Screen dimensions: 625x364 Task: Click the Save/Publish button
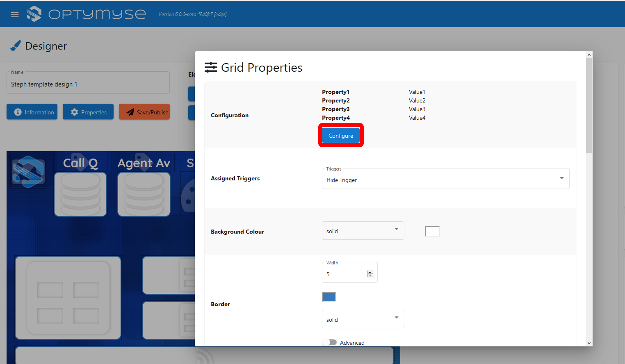click(144, 111)
